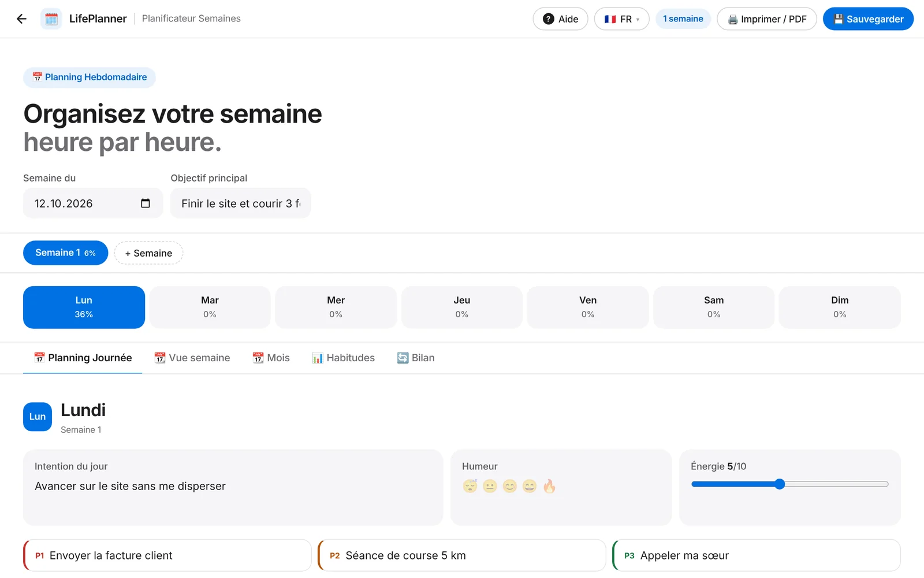Click the LifePlanner brand name
This screenshot has width=924, height=578.
pos(98,18)
